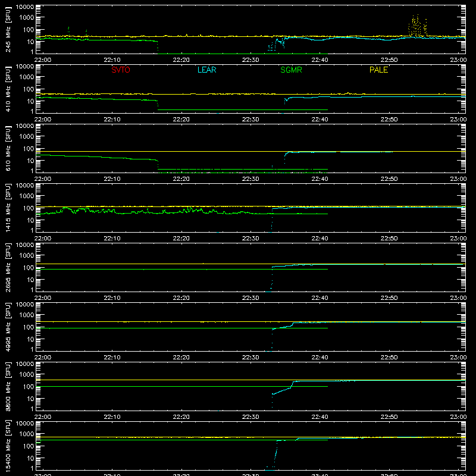Image resolution: width=476 pixels, height=476 pixels.
Task: Click the 23:00 tick under the 1415 MHz plot
Action: point(458,239)
